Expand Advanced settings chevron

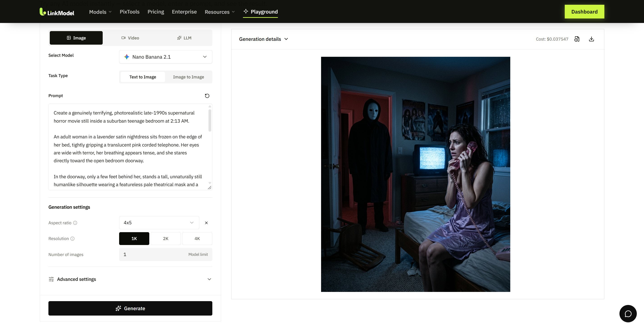click(209, 279)
